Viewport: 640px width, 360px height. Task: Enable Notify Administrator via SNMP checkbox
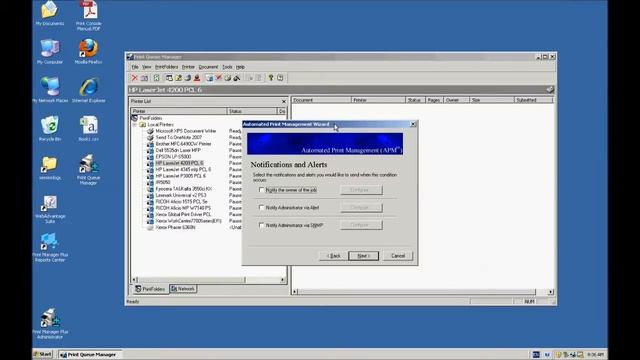(262, 225)
